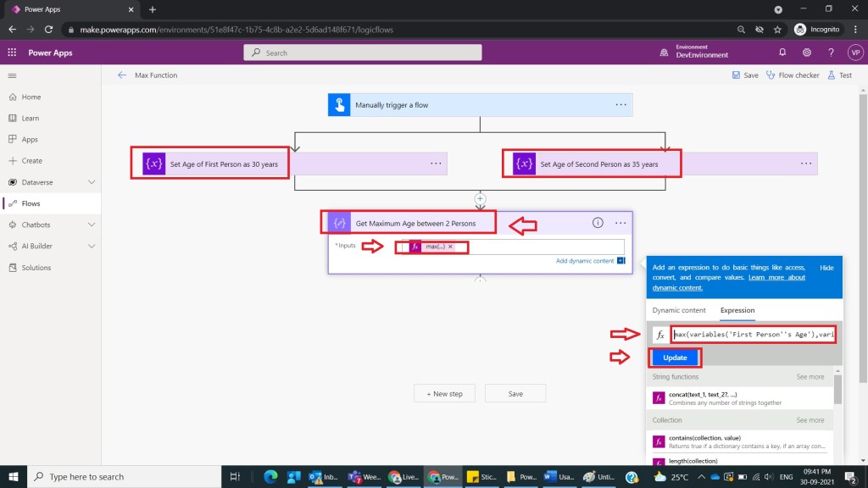868x488 pixels.
Task: Click the Add dynamic content link
Action: click(x=584, y=261)
